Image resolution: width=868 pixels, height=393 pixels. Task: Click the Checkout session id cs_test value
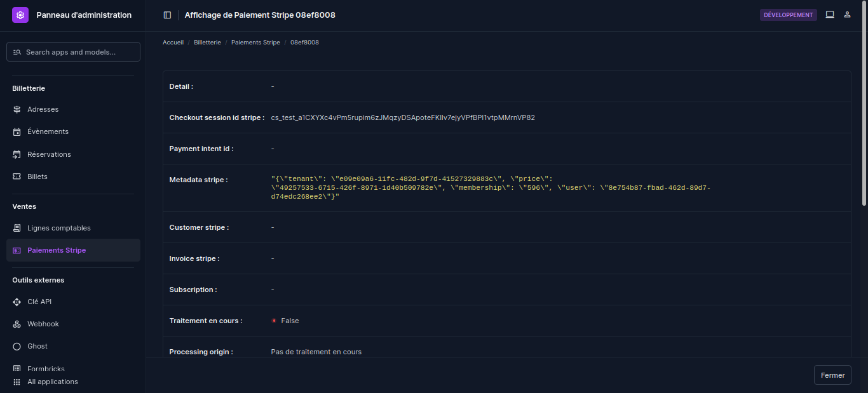point(403,117)
